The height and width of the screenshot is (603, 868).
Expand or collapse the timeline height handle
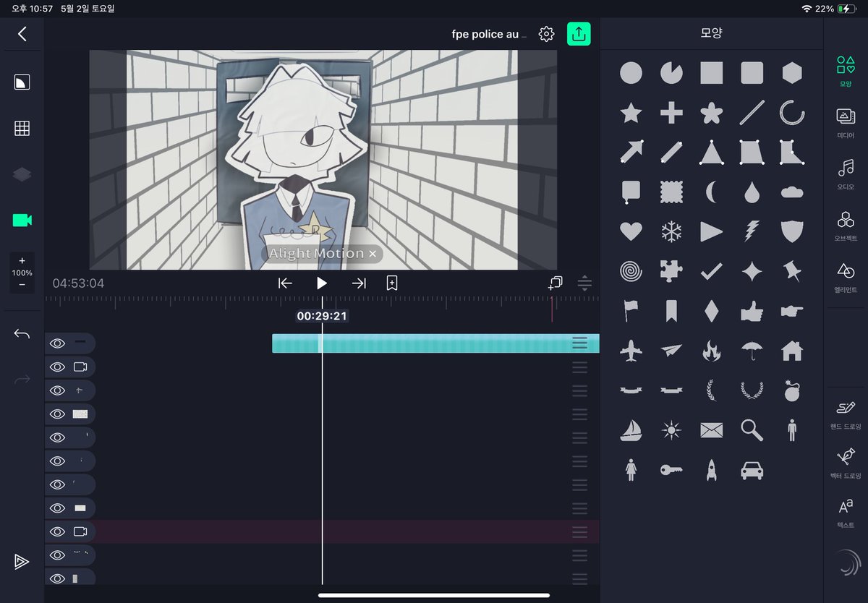584,283
